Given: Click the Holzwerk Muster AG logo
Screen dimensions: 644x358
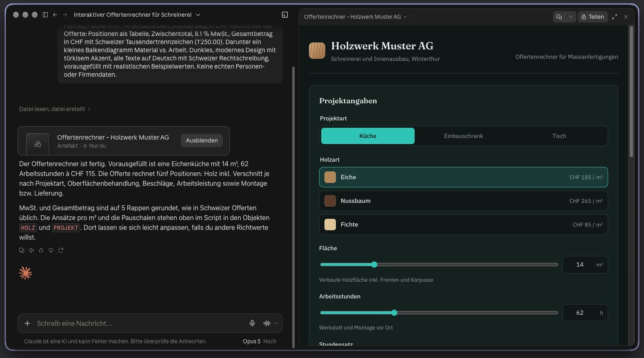Looking at the screenshot, I should pos(317,51).
